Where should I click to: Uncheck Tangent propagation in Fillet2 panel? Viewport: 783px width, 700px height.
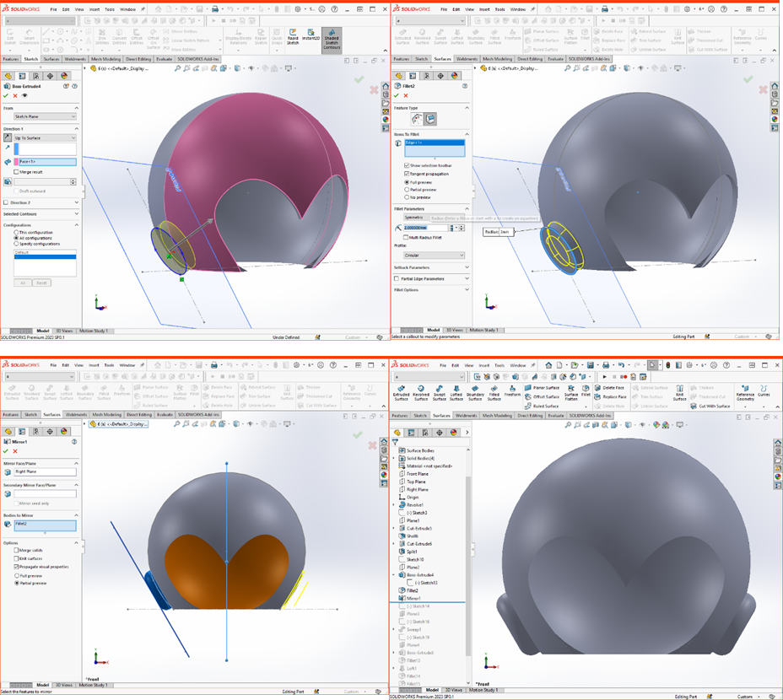click(x=408, y=173)
